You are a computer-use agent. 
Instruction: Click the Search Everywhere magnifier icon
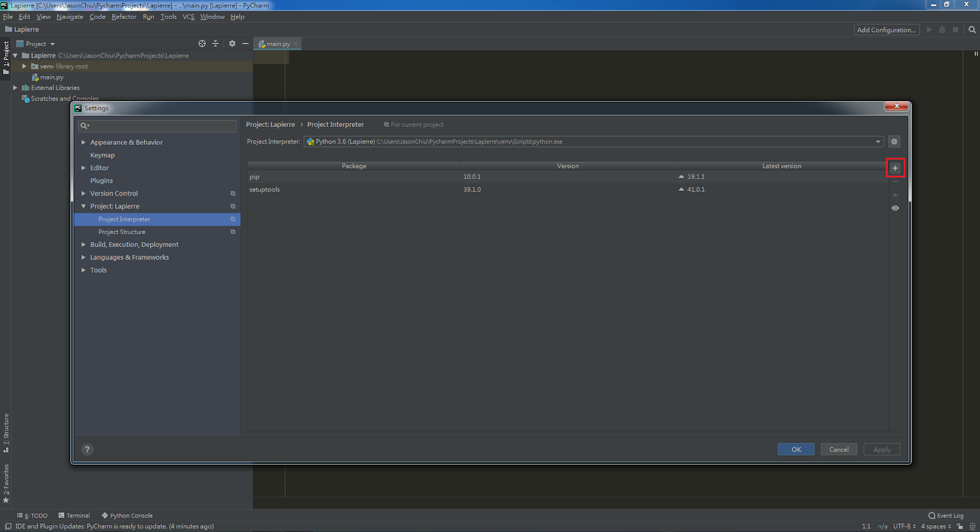(x=972, y=29)
